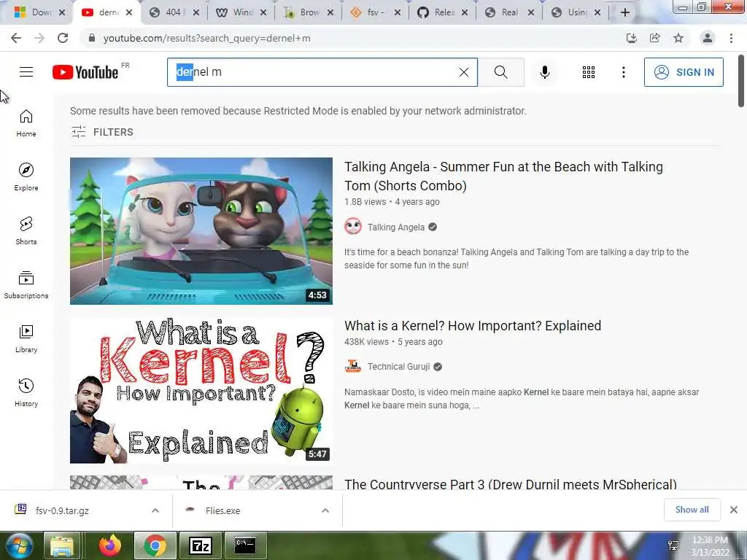
Task: Open Chrome's three-dot menu
Action: (731, 38)
